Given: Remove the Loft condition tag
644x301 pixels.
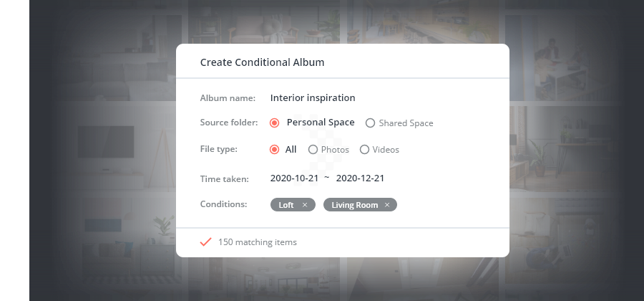Looking at the screenshot, I should coord(305,205).
